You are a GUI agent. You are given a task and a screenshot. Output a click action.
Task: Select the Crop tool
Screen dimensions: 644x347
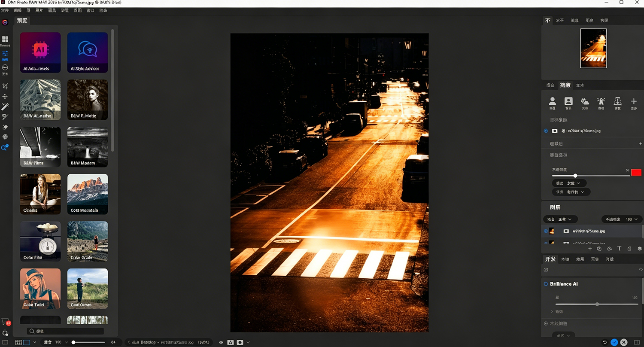tap(5, 86)
